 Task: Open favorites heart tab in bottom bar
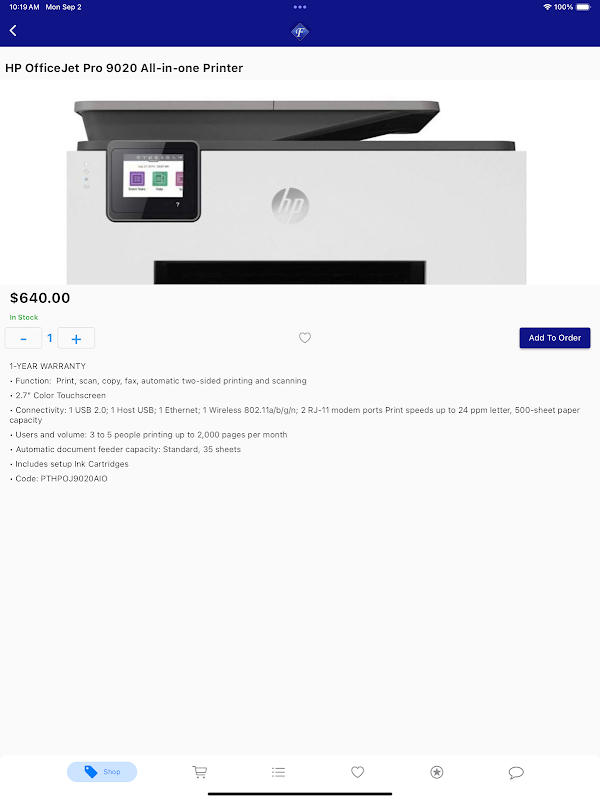click(x=358, y=772)
